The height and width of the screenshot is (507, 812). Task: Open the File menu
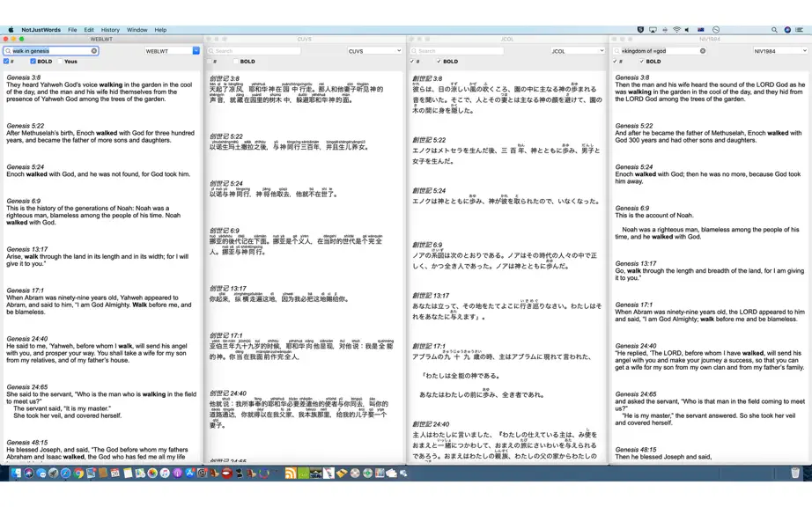coord(72,30)
